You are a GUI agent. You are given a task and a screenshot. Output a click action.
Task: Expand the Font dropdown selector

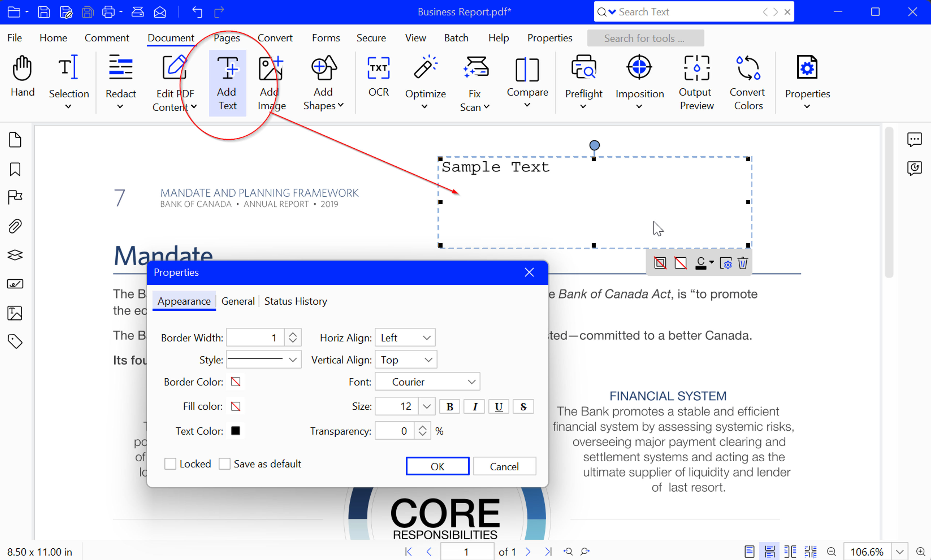point(472,382)
